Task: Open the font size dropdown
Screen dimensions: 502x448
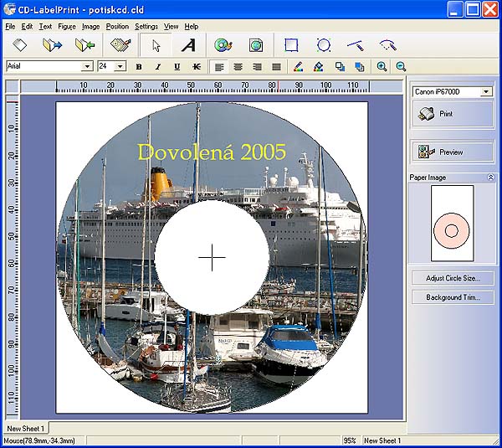Action: [x=120, y=66]
